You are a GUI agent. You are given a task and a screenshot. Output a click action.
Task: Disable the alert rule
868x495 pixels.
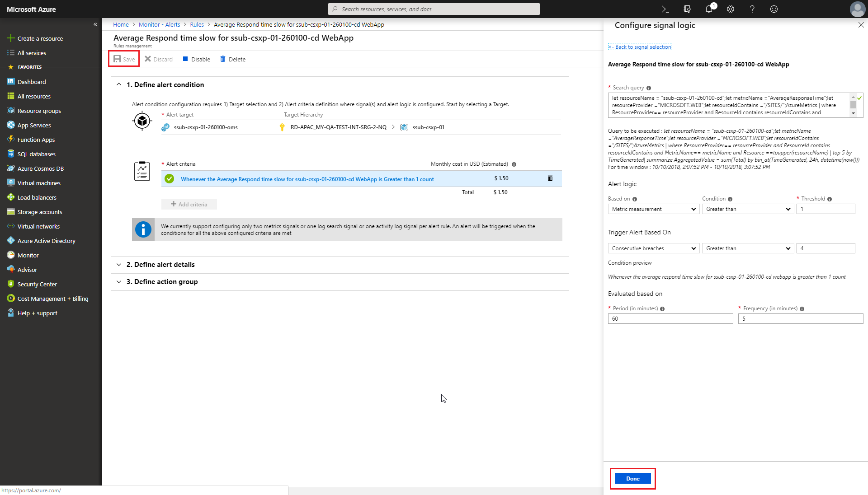[197, 59]
